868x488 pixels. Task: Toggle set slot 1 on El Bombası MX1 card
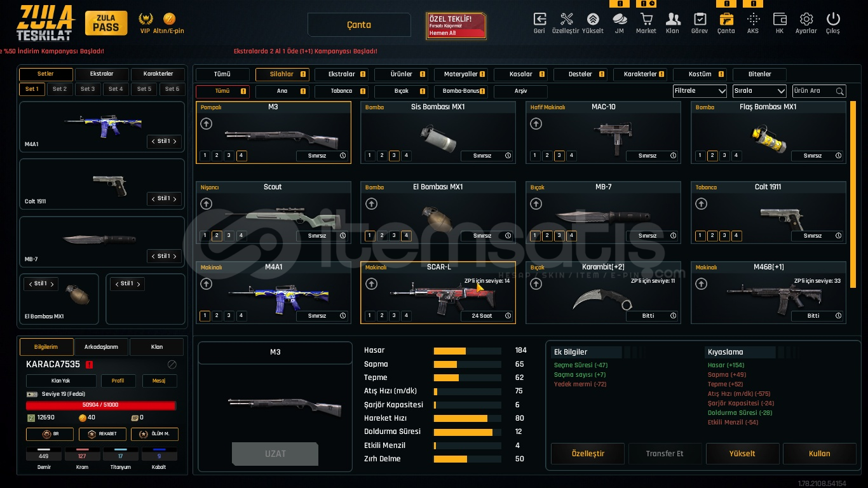click(370, 236)
